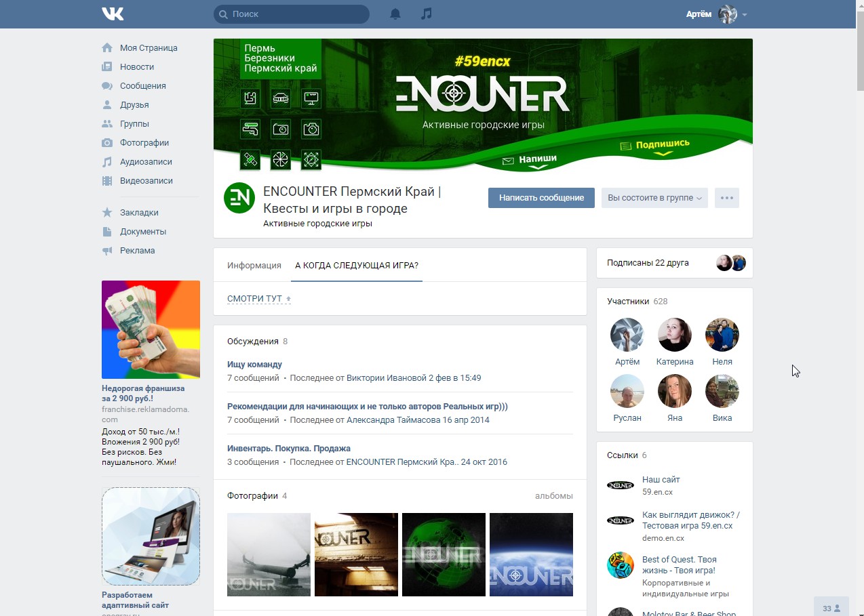
Task: Focus the Поиск search field
Action: tap(292, 14)
